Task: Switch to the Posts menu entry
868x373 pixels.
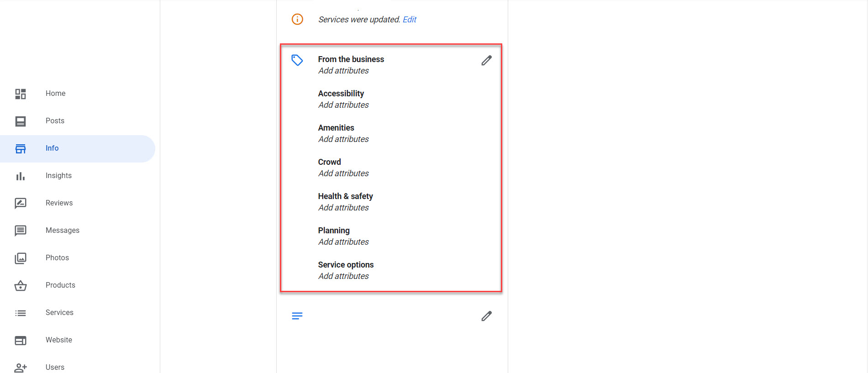Action: click(54, 121)
